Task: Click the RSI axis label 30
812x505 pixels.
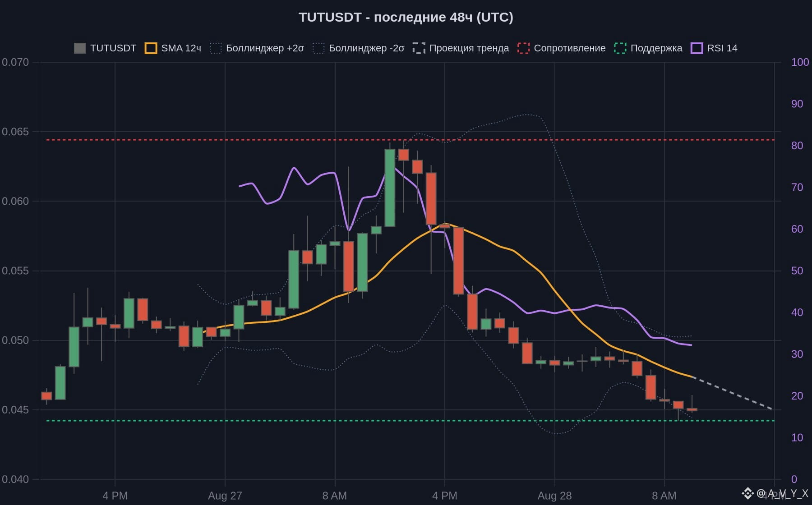Action: pyautogui.click(x=797, y=354)
